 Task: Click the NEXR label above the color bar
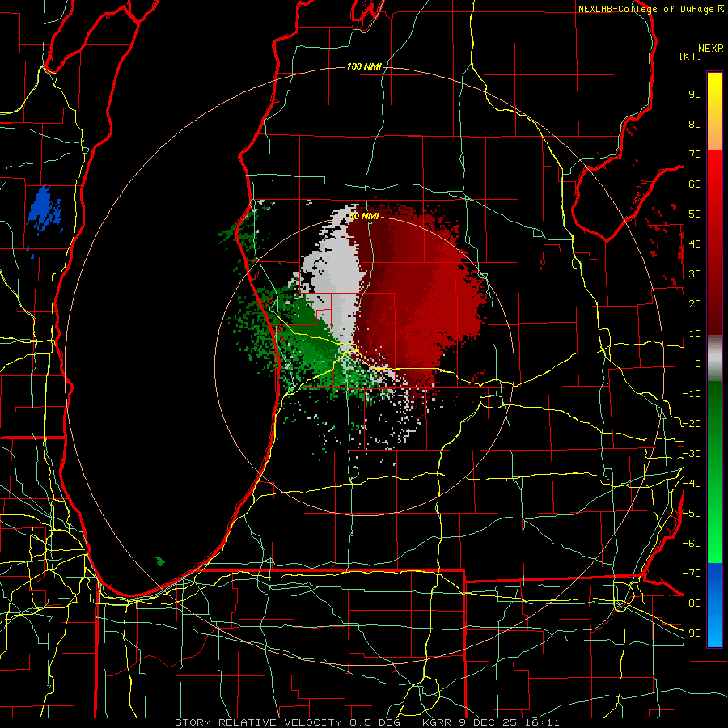pos(711,49)
